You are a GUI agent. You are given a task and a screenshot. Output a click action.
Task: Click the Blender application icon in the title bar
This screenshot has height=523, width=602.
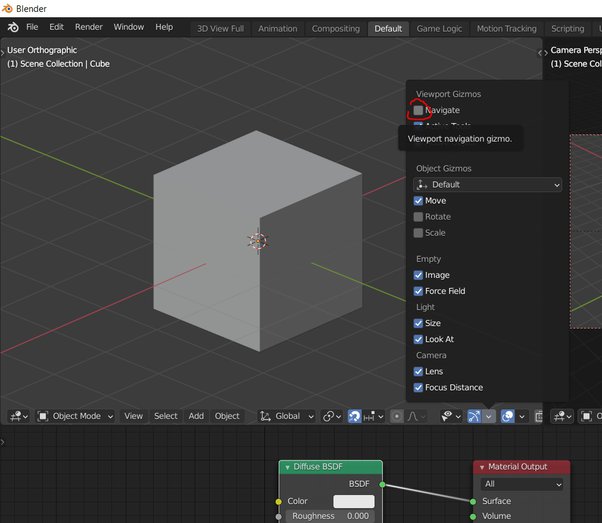tap(7, 8)
